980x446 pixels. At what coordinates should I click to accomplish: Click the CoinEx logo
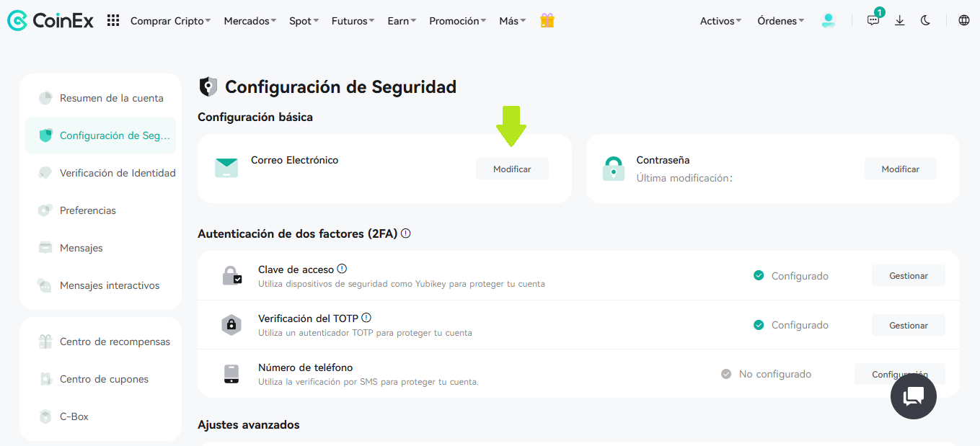pos(50,21)
